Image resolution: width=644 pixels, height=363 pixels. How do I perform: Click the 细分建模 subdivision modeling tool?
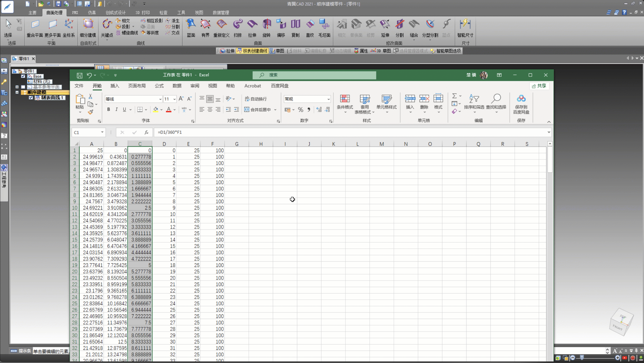(88, 28)
